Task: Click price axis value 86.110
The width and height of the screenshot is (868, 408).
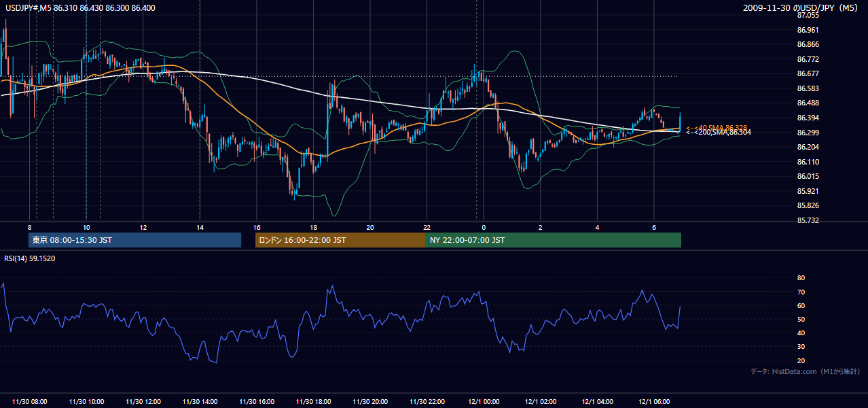Action: coord(808,162)
